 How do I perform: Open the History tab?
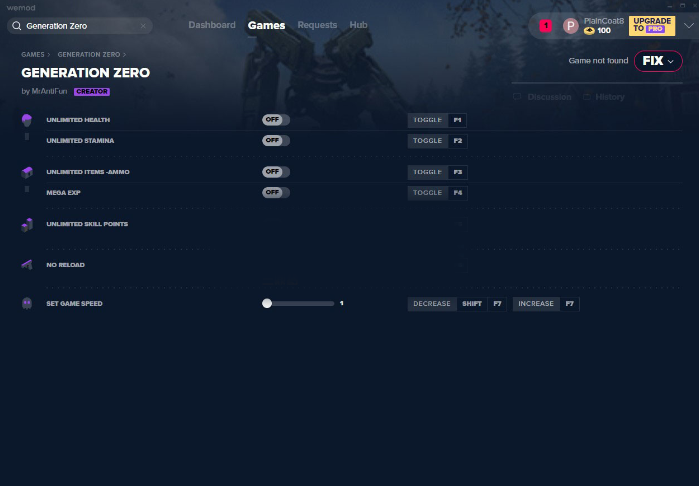[604, 97]
